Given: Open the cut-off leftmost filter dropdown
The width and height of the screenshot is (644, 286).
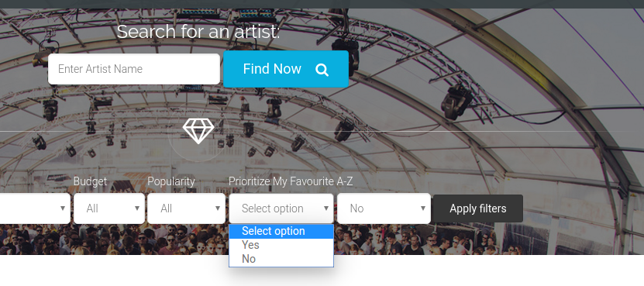Looking at the screenshot, I should coord(35,208).
